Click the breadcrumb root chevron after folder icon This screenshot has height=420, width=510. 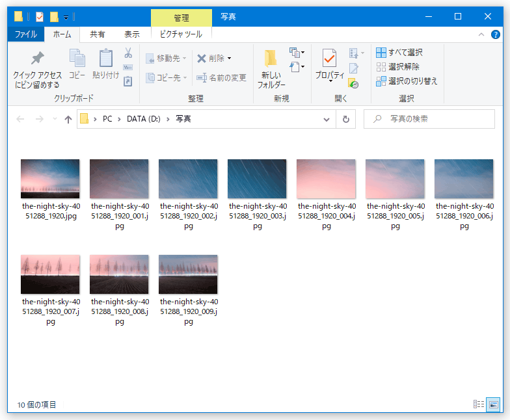(95, 120)
